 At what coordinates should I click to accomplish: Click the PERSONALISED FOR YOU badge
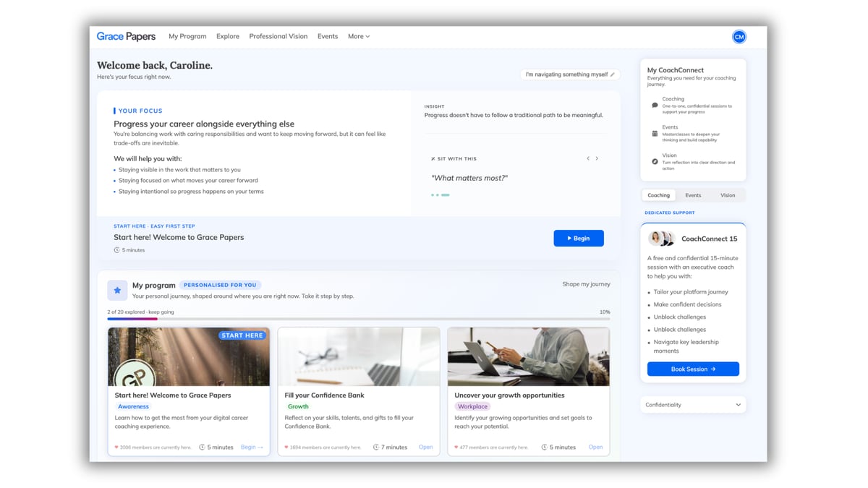[221, 285]
